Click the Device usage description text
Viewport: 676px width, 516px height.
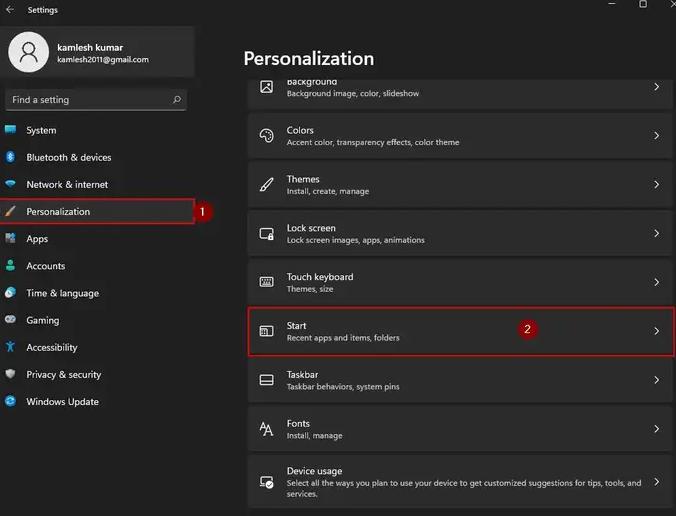[464, 488]
